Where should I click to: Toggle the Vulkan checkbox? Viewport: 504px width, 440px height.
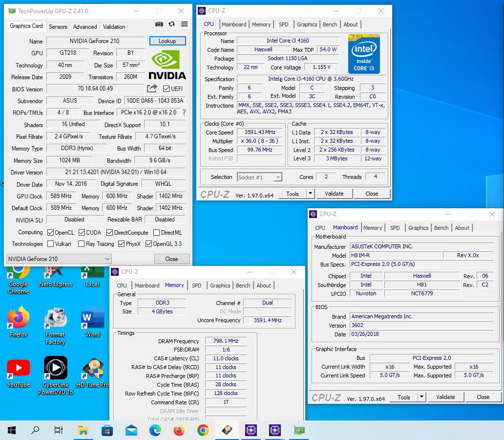pos(50,244)
